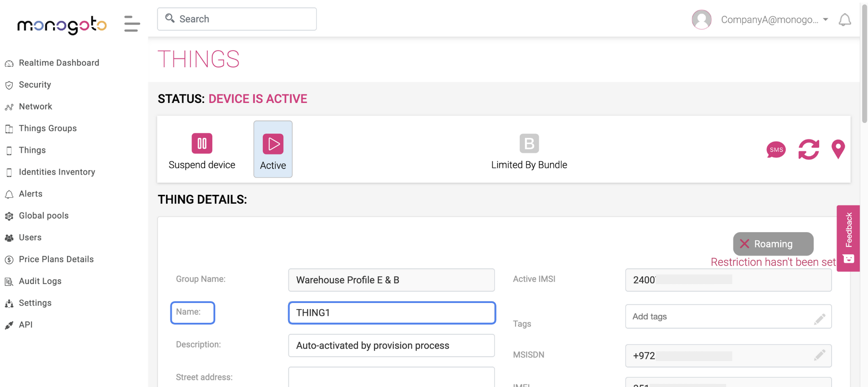Collapse the sidebar with hamburger menu
868x387 pixels.
coord(132,24)
